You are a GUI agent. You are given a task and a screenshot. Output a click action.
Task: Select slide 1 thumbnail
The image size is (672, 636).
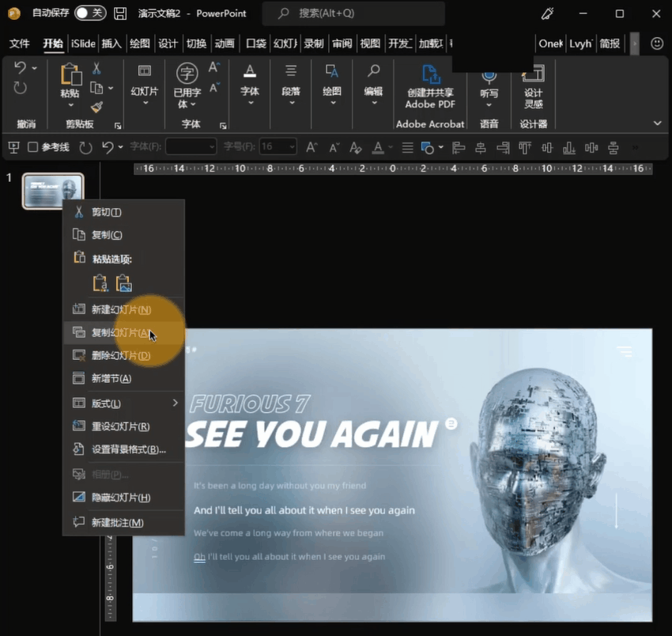pos(53,191)
